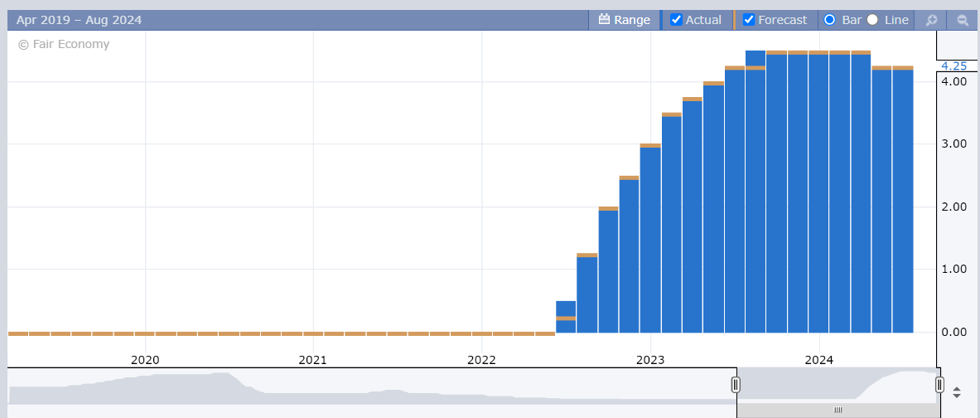
Task: Click the navigator scrollbar grip
Action: click(838, 410)
